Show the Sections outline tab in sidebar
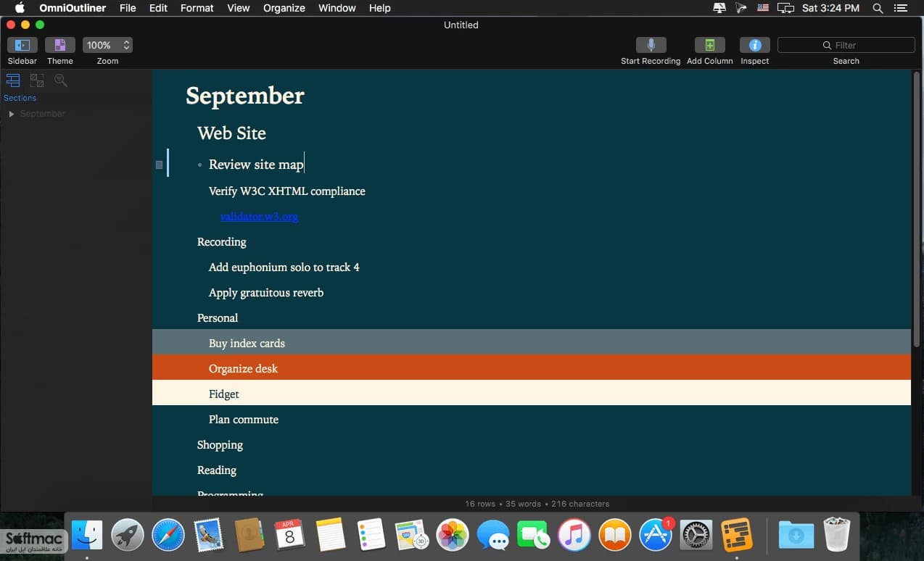924x561 pixels. coord(13,80)
